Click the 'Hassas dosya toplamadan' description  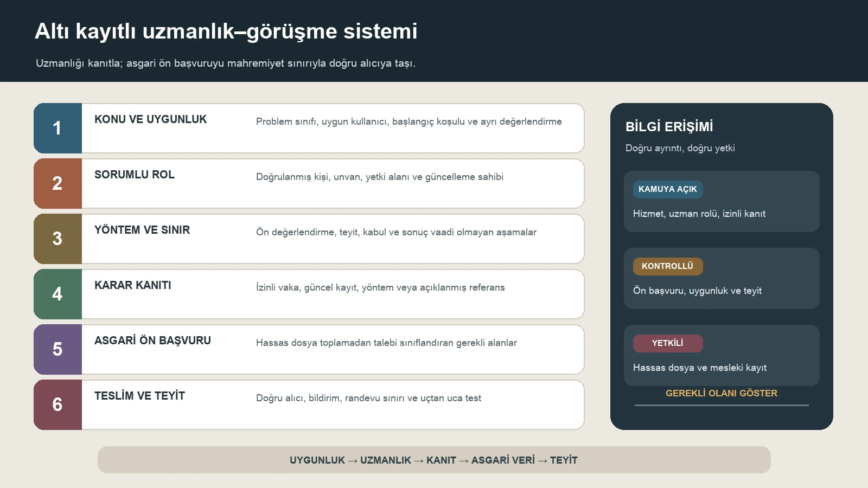(x=386, y=343)
